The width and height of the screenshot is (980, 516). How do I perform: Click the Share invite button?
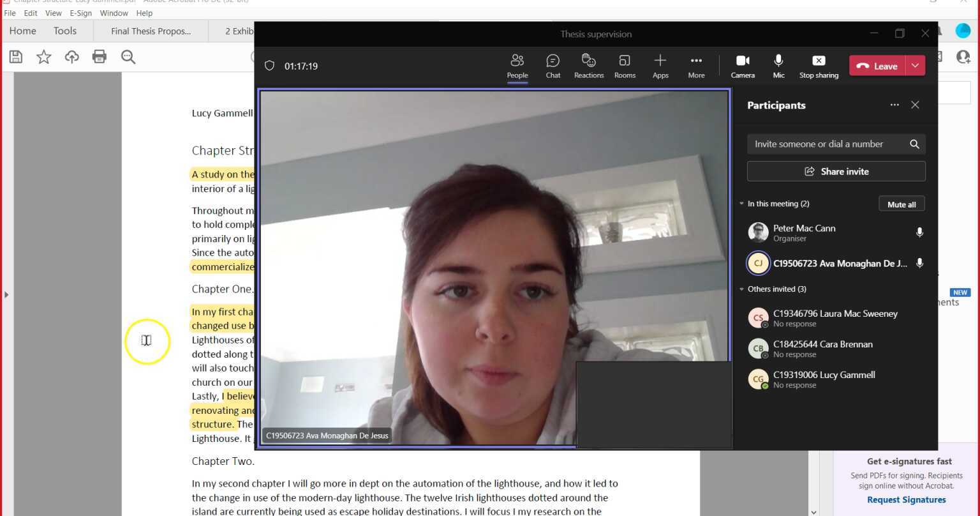pos(836,171)
